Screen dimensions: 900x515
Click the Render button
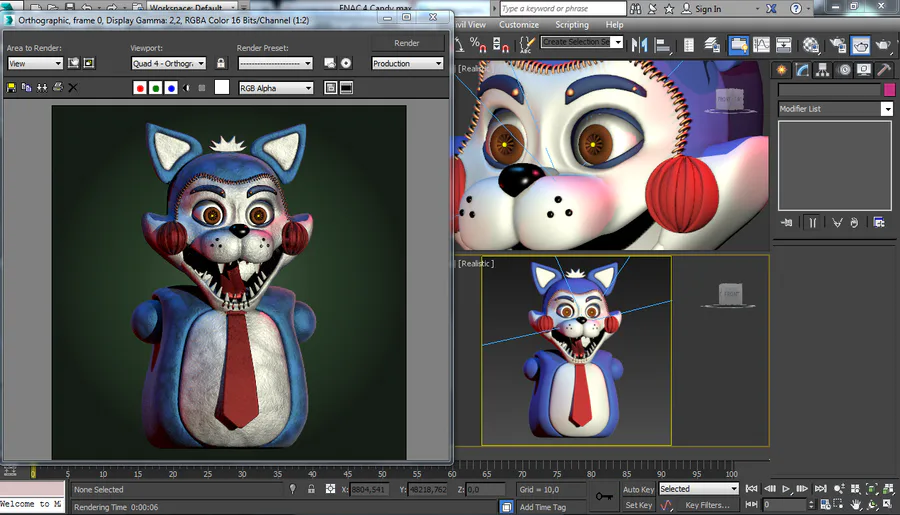tap(407, 43)
